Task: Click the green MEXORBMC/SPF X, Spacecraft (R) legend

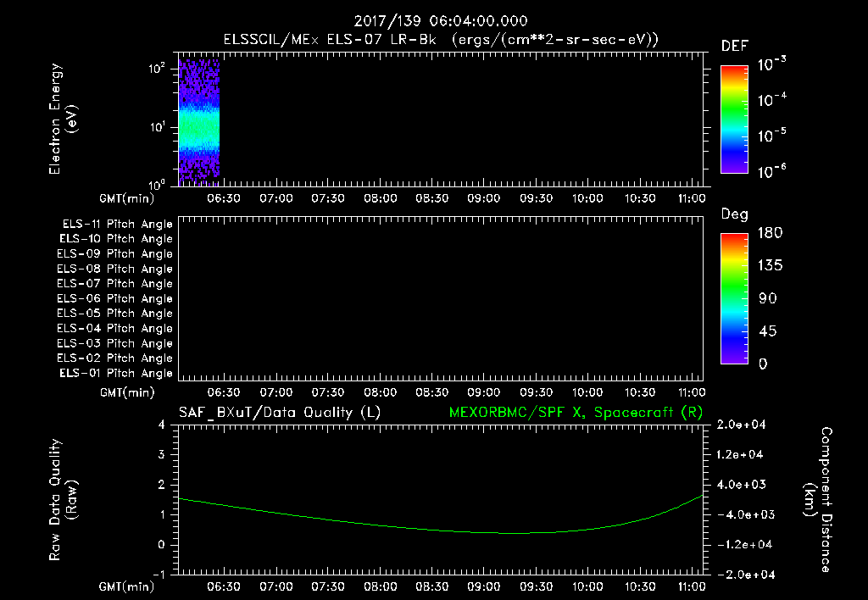Action: click(576, 413)
